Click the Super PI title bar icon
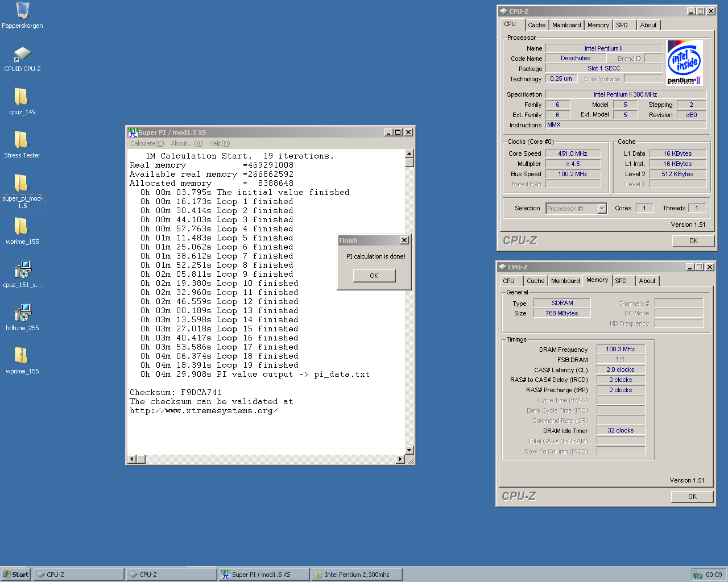The width and height of the screenshot is (728, 582). (133, 132)
